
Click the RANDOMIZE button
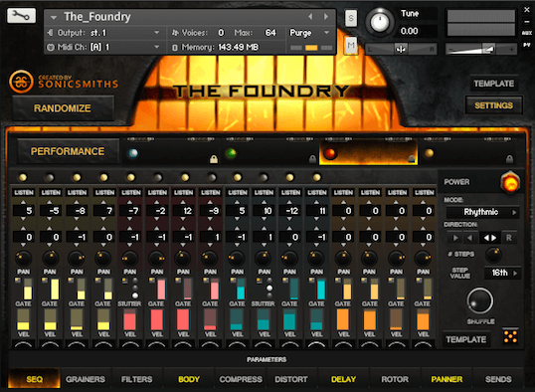(63, 108)
